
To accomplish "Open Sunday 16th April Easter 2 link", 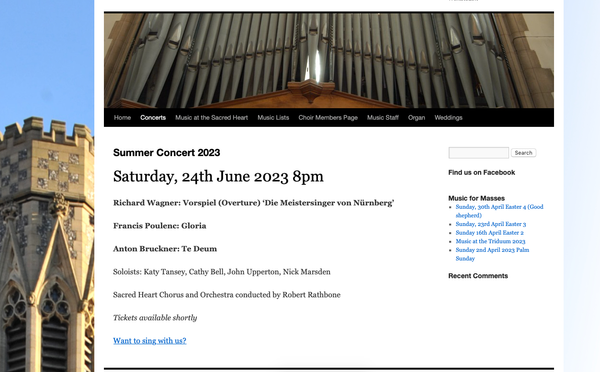I will coord(489,233).
